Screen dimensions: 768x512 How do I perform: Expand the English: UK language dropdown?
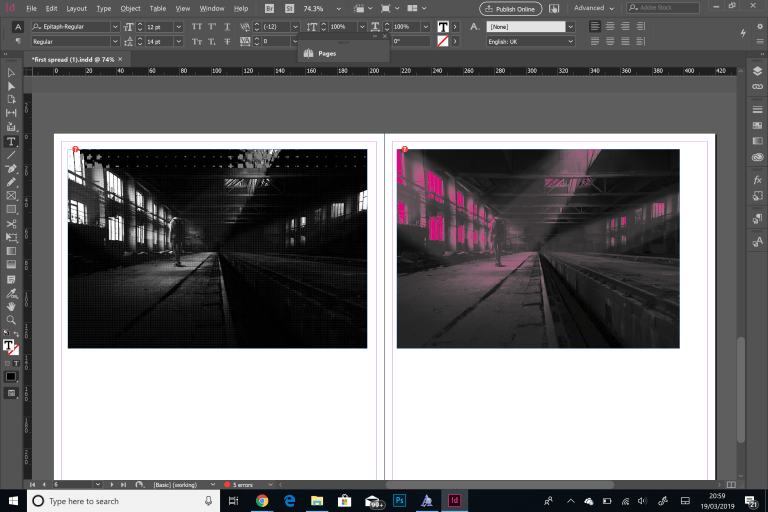click(x=571, y=42)
